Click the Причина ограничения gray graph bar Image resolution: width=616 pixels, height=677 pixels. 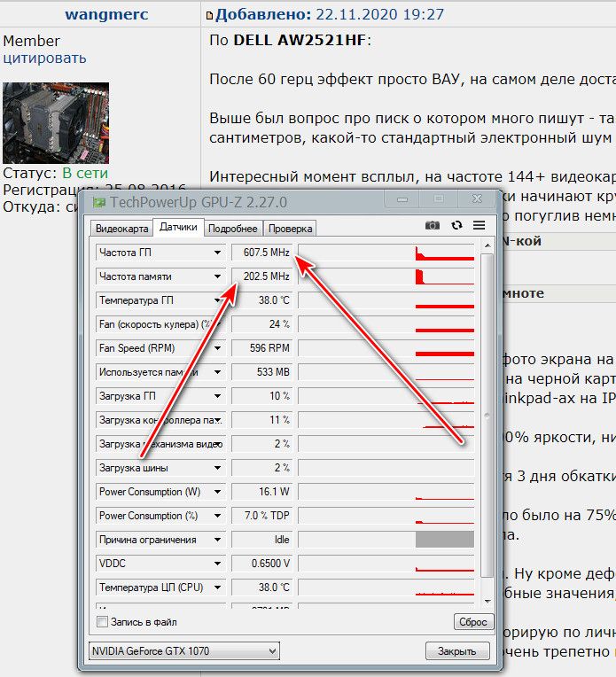point(445,540)
